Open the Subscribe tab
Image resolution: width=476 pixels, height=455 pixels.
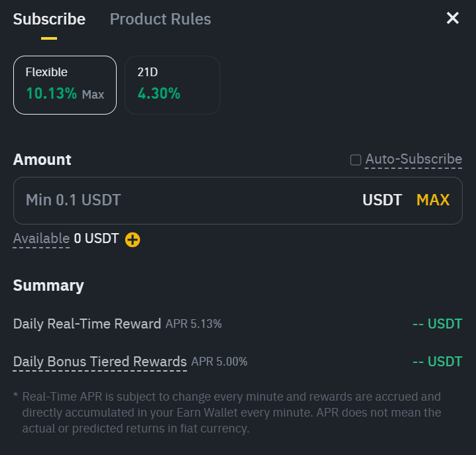point(49,19)
